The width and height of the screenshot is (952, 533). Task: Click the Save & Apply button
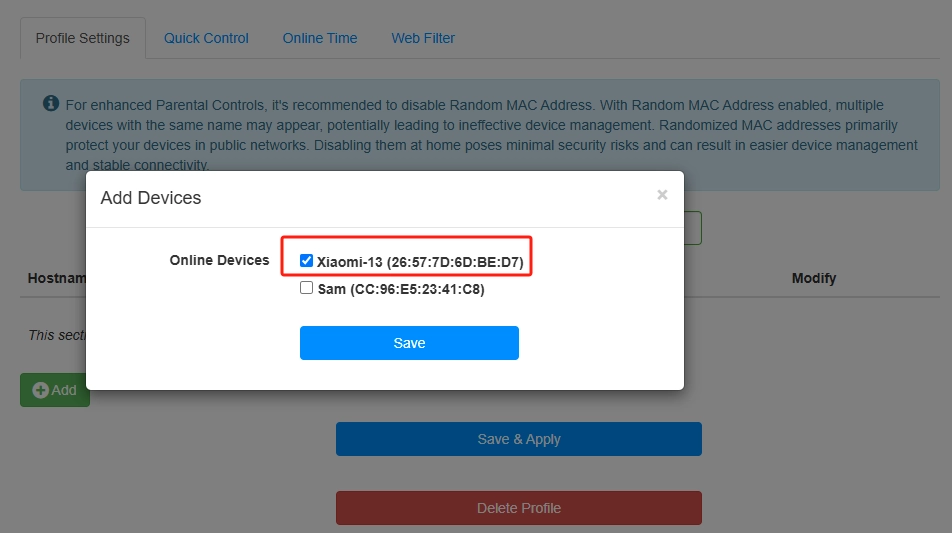pos(518,439)
